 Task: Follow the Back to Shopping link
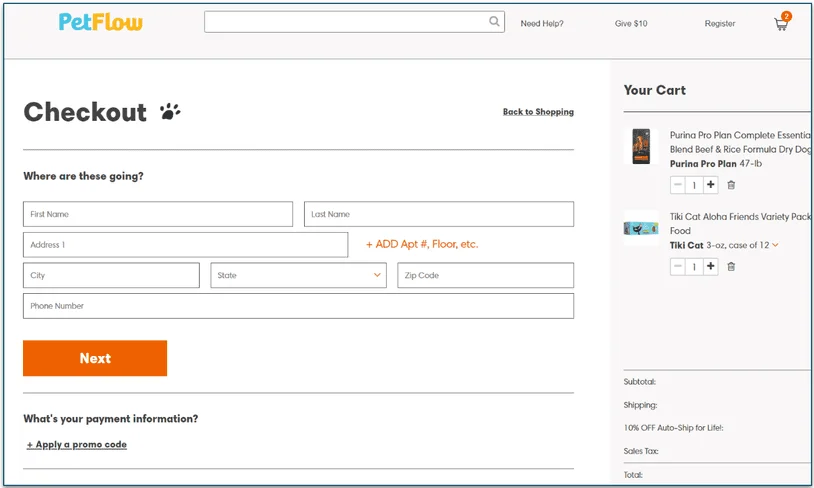[538, 112]
